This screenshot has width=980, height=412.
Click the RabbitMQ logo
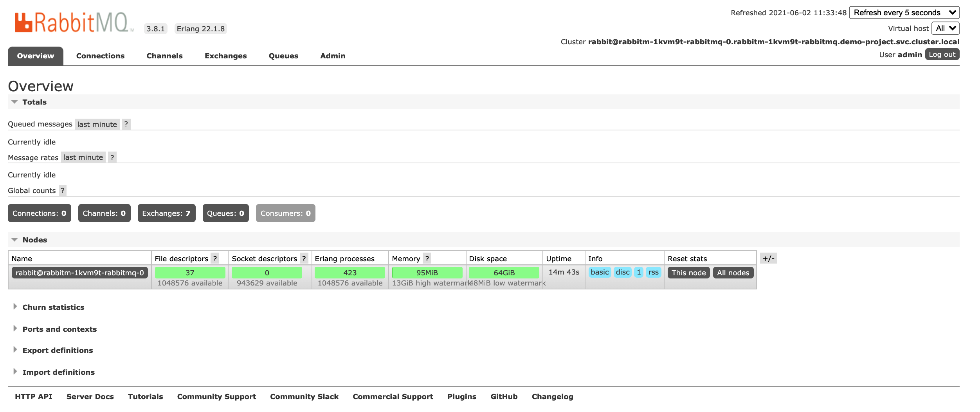coord(72,22)
